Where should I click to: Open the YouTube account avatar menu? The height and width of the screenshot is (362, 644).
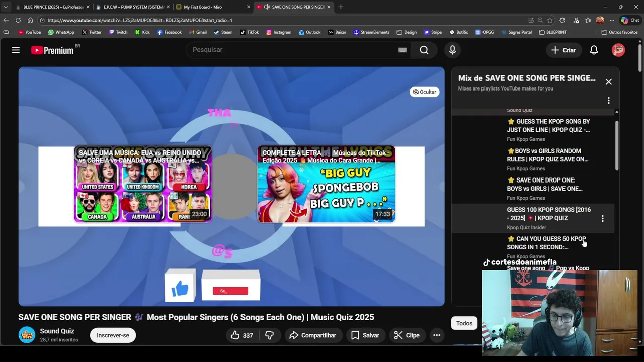click(x=618, y=50)
